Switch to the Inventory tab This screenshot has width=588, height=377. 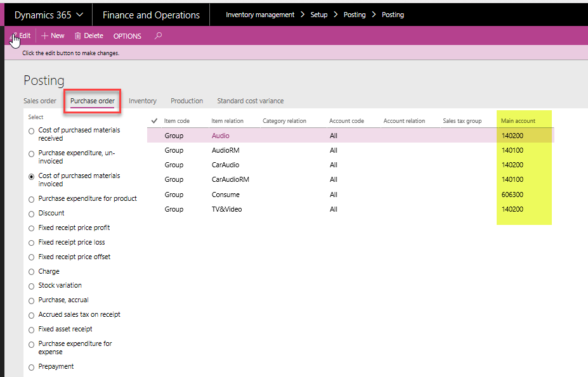pyautogui.click(x=143, y=101)
